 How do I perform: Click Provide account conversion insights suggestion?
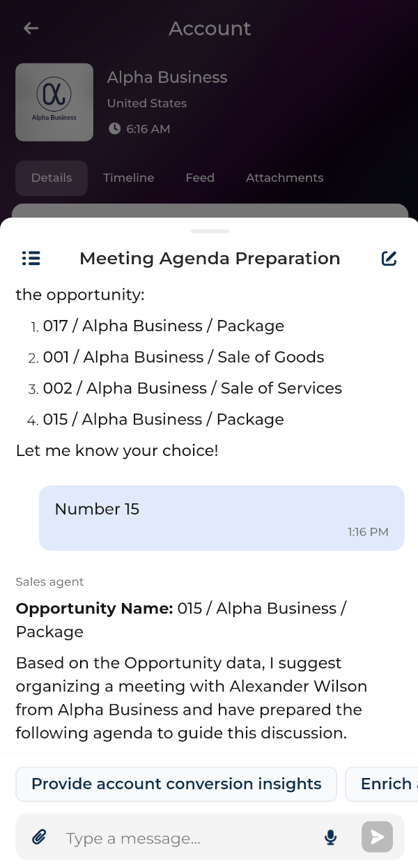pos(176,784)
